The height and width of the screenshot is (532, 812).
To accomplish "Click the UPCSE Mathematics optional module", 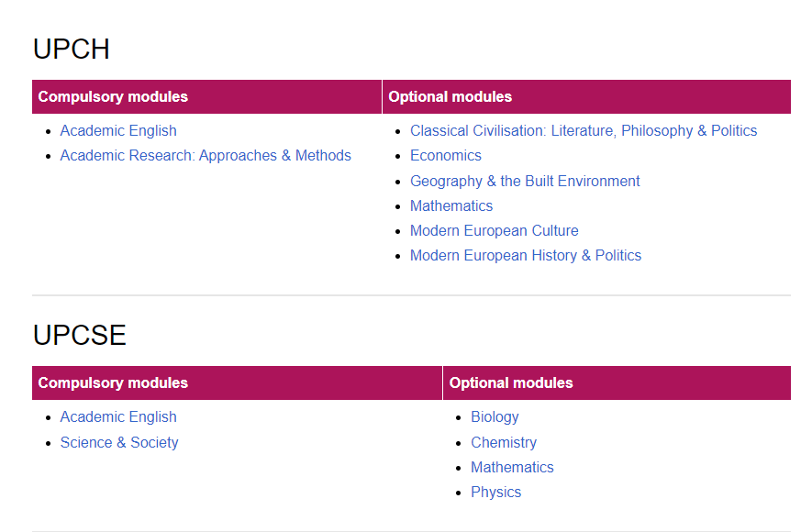I will (x=512, y=467).
